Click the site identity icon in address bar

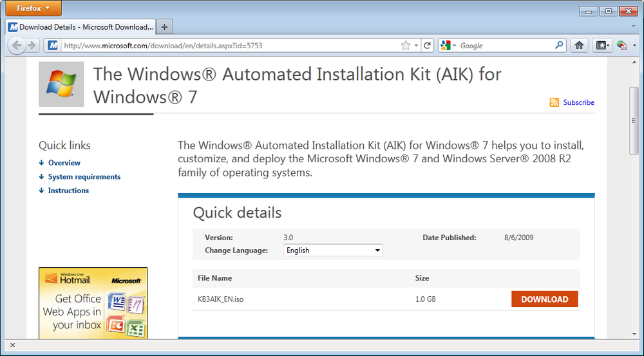point(53,46)
